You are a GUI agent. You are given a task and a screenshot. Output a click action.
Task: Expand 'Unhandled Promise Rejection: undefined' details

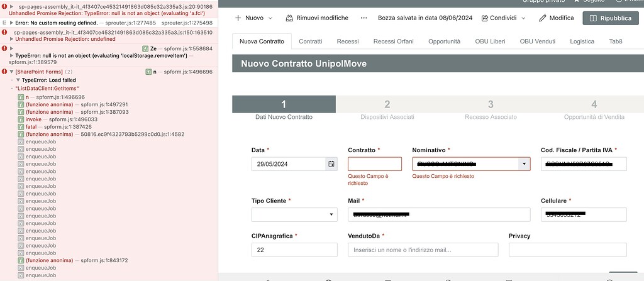point(11,39)
